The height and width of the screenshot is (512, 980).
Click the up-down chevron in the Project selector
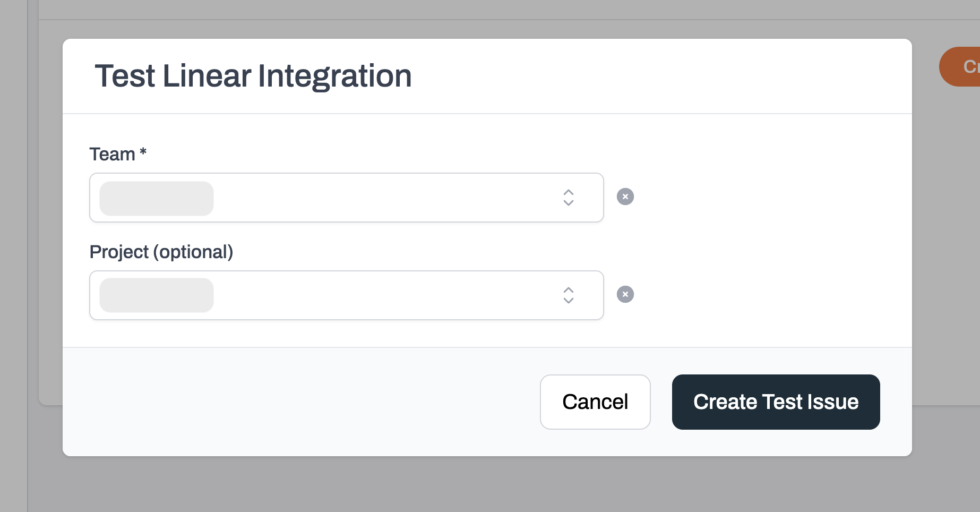568,295
